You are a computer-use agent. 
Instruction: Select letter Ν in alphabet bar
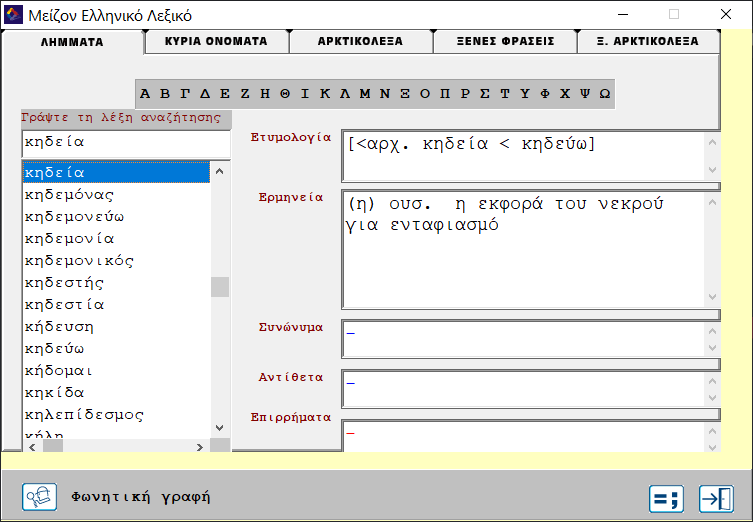tap(385, 94)
